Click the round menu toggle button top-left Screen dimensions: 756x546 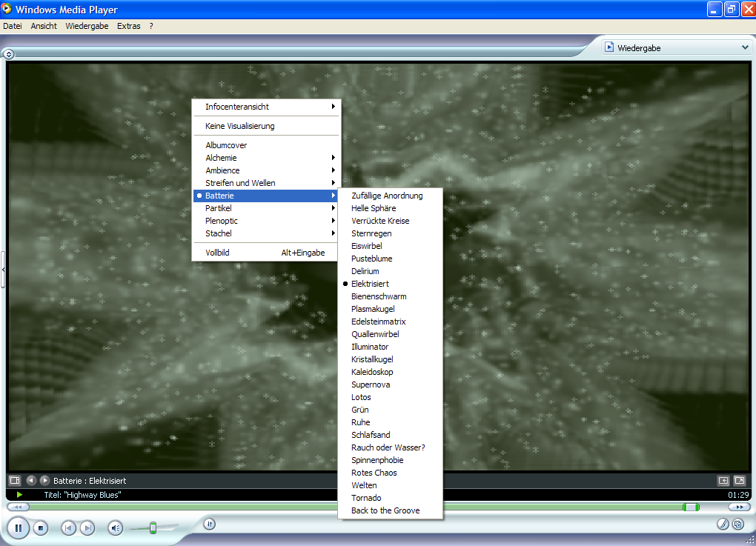[x=9, y=54]
